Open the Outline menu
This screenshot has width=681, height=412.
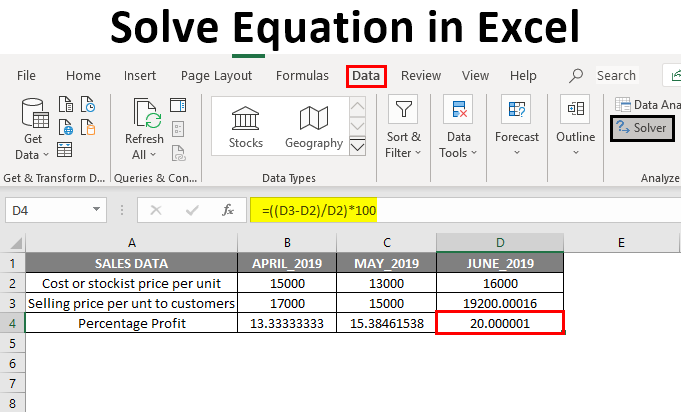coord(575,126)
